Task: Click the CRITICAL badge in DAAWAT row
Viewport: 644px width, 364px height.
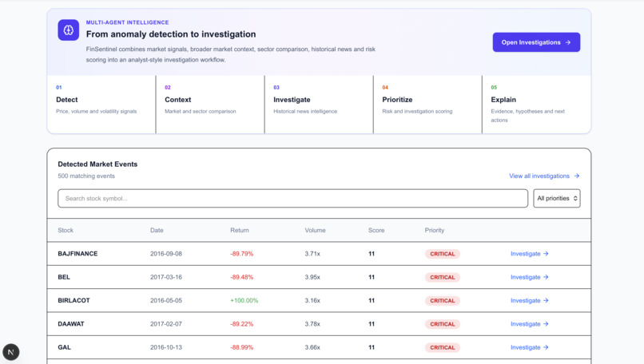Action: (x=443, y=324)
